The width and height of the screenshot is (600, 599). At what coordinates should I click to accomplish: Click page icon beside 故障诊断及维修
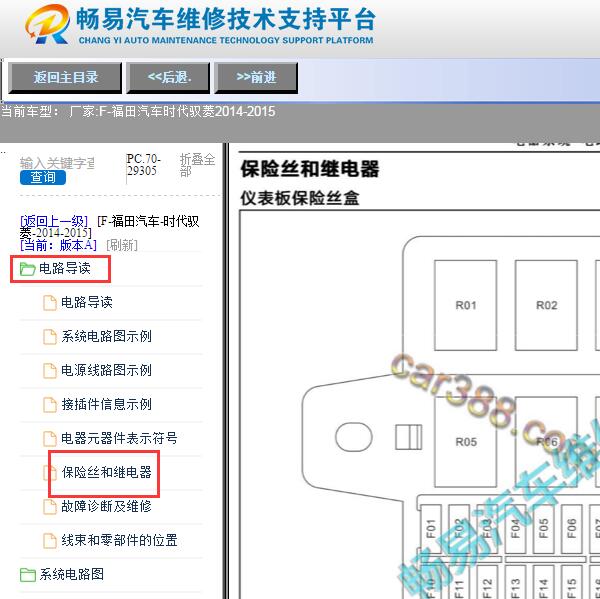click(50, 507)
